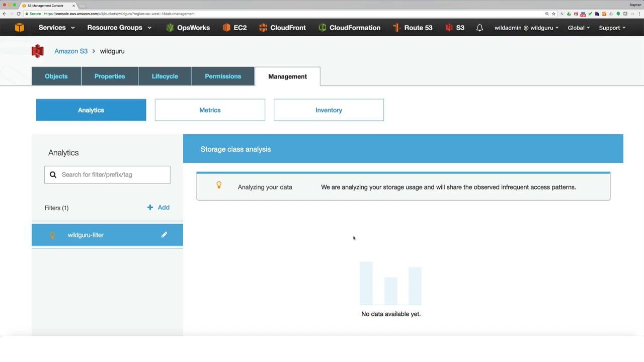The width and height of the screenshot is (644, 362).
Task: Click the 'Analyzing your data' text
Action: tap(265, 187)
